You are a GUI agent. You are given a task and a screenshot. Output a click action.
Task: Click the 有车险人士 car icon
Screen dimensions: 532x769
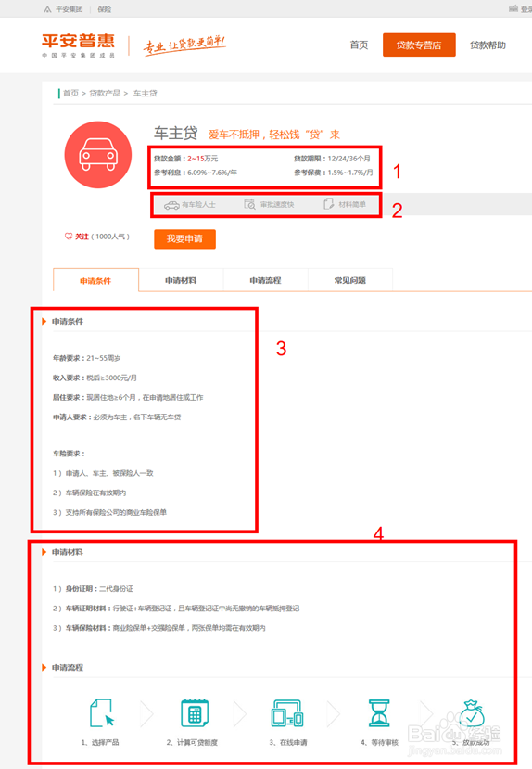click(171, 205)
